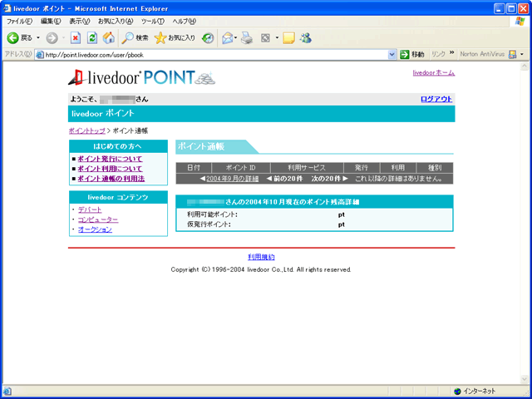
Task: Click the greyed Forward arrow icon
Action: pos(52,38)
